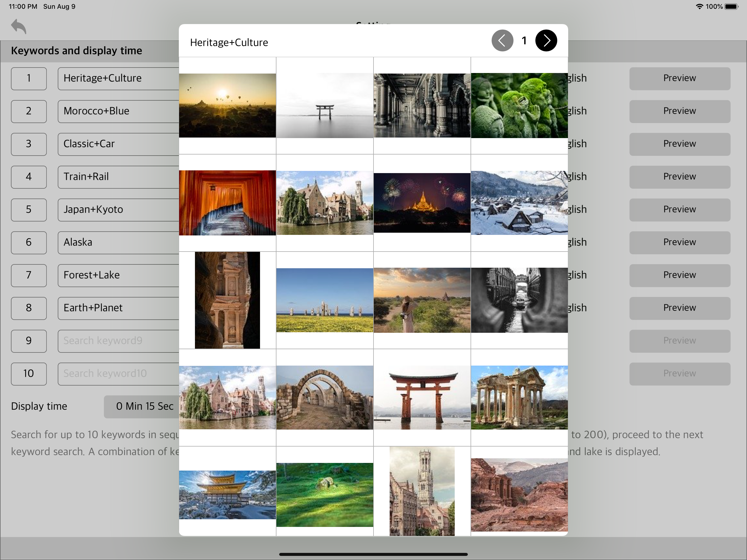Edit keyword 1 field Heritage+Culture

coord(118,78)
